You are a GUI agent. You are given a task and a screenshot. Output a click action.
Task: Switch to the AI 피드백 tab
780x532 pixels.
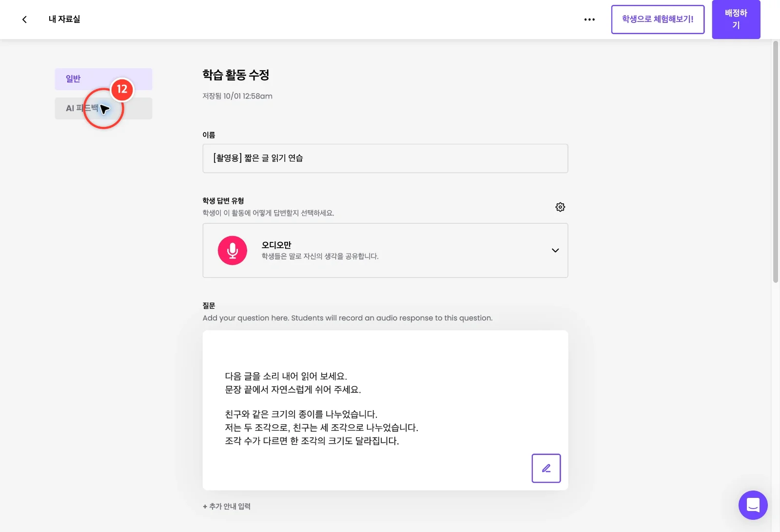point(103,108)
